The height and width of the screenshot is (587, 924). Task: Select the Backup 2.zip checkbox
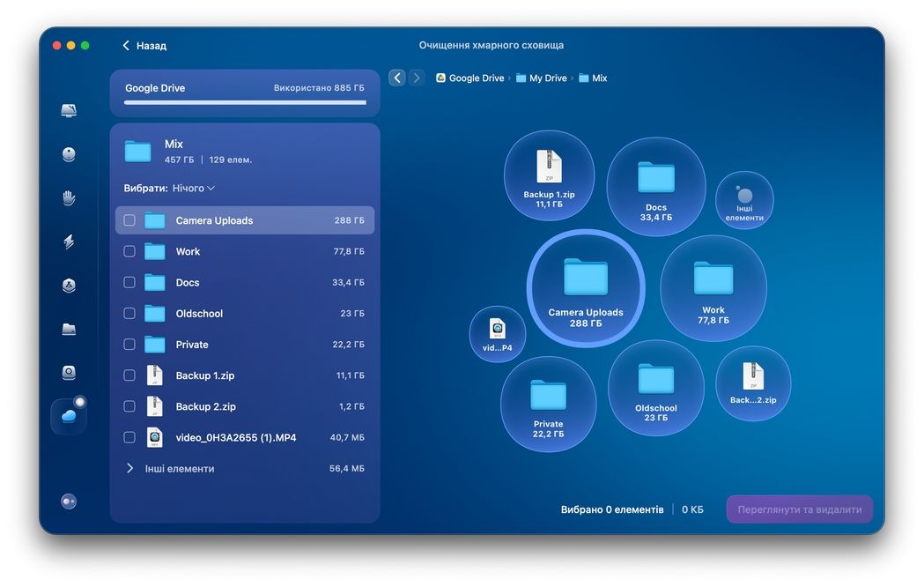click(129, 406)
